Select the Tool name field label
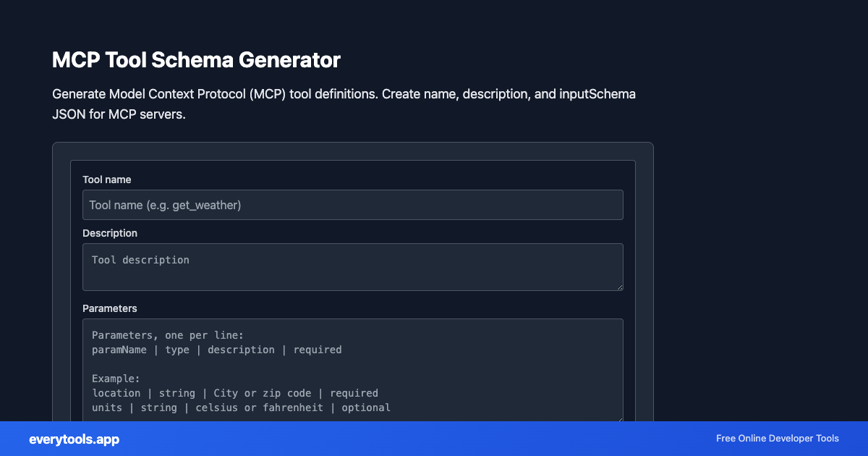Screen dimensions: 868x456 107,180
